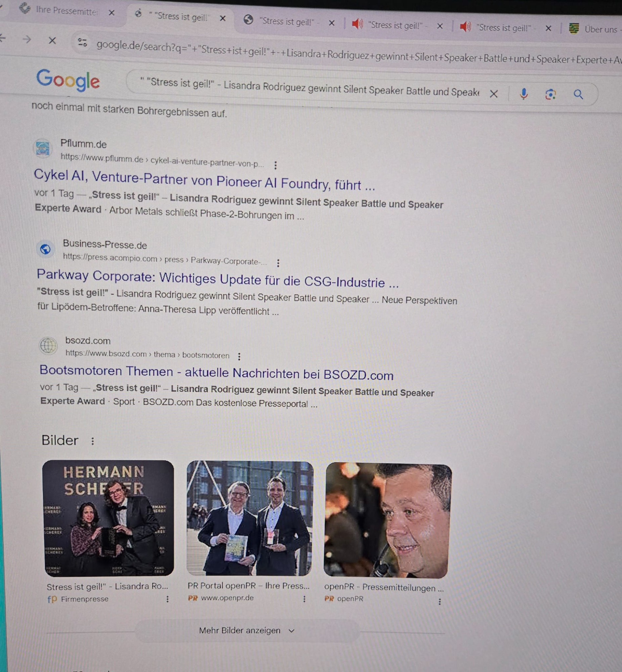Open Parkway Corporate CSG-Industrie result link

pos(217,279)
